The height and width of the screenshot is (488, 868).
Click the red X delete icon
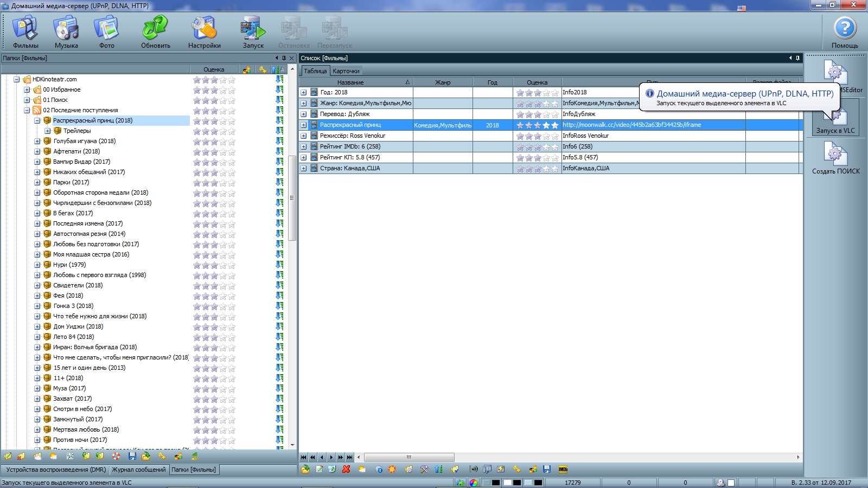(x=346, y=469)
